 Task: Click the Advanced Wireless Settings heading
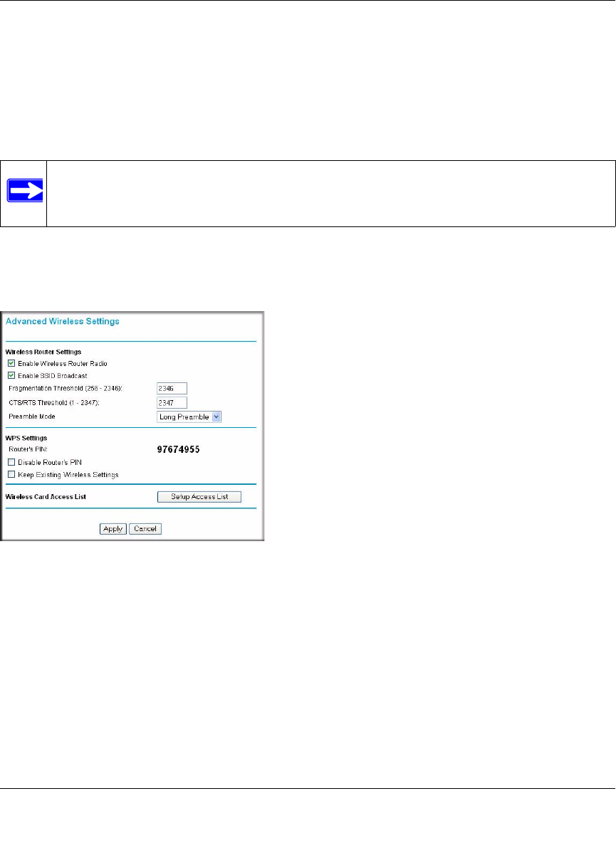click(x=63, y=322)
